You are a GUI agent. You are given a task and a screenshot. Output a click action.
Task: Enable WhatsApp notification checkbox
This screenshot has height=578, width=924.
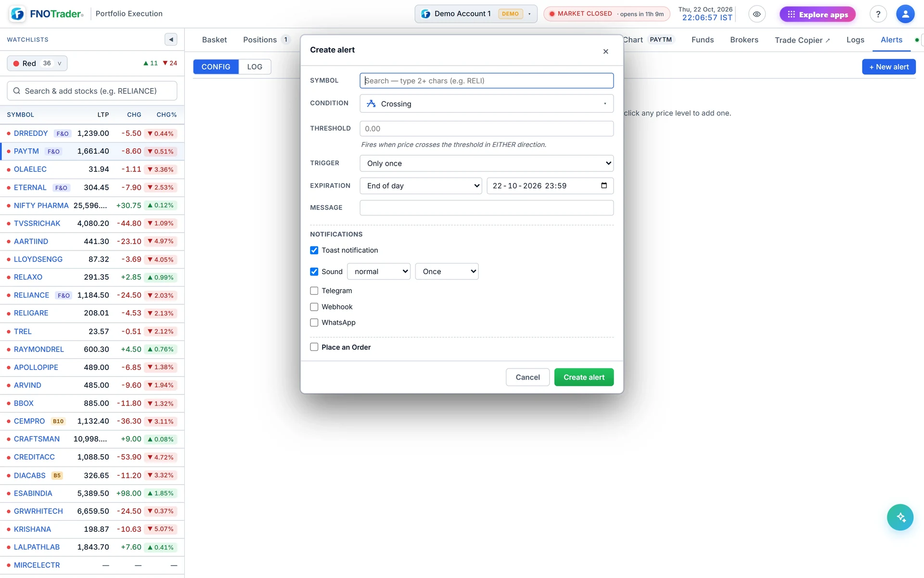(x=314, y=323)
